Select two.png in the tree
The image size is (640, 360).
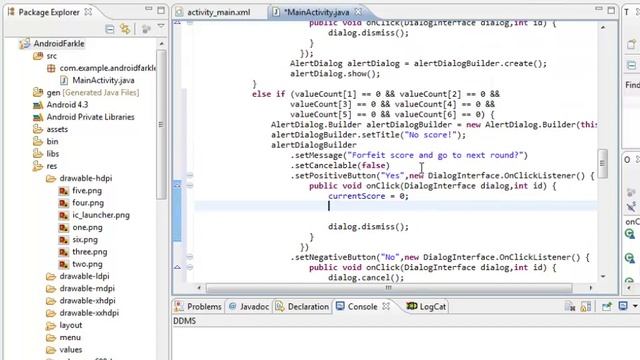[x=87, y=264]
